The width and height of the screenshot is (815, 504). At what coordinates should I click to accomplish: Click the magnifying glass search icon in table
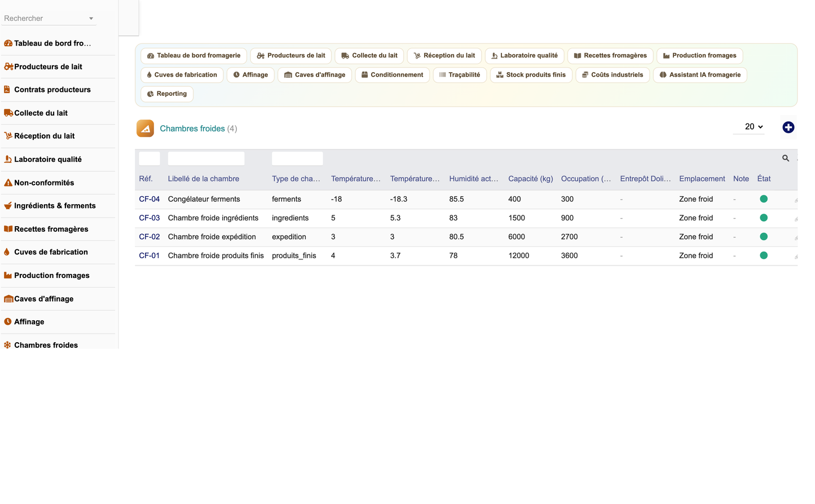click(785, 158)
